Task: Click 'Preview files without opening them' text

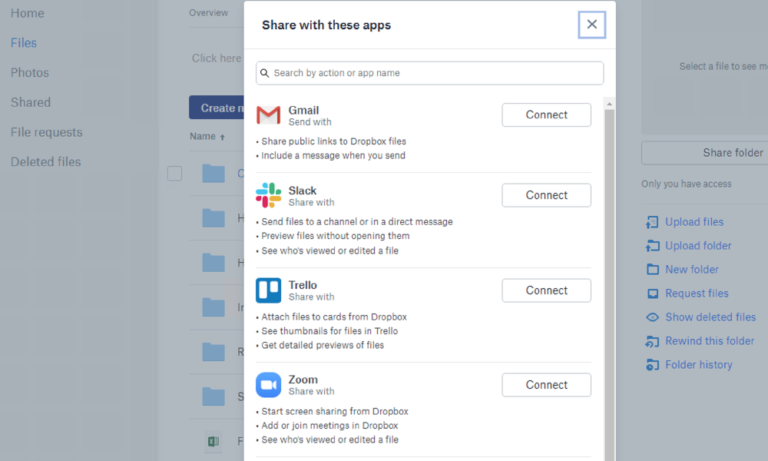Action: [x=335, y=236]
